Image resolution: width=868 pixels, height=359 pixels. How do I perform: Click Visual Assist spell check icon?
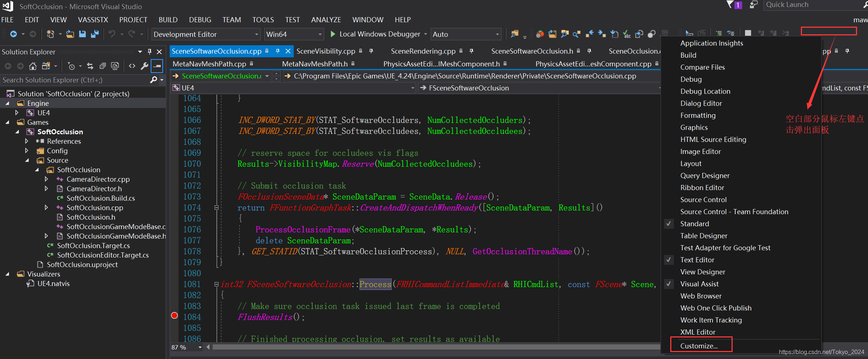(627, 34)
